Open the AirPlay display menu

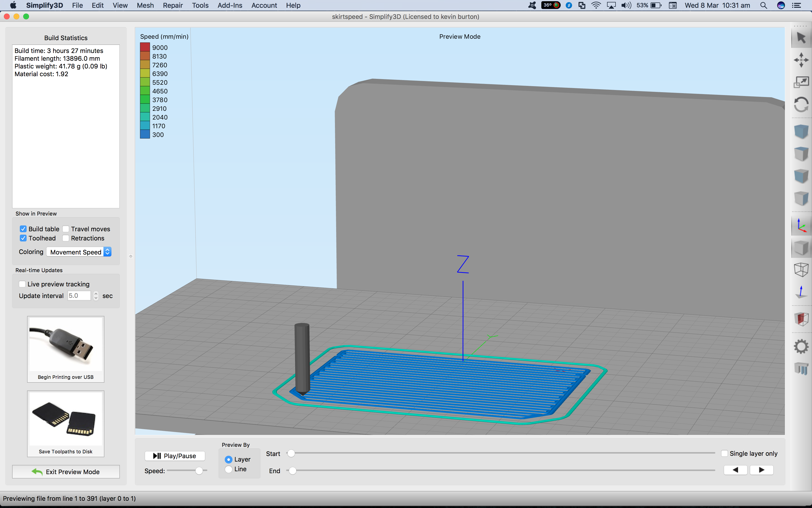(611, 5)
